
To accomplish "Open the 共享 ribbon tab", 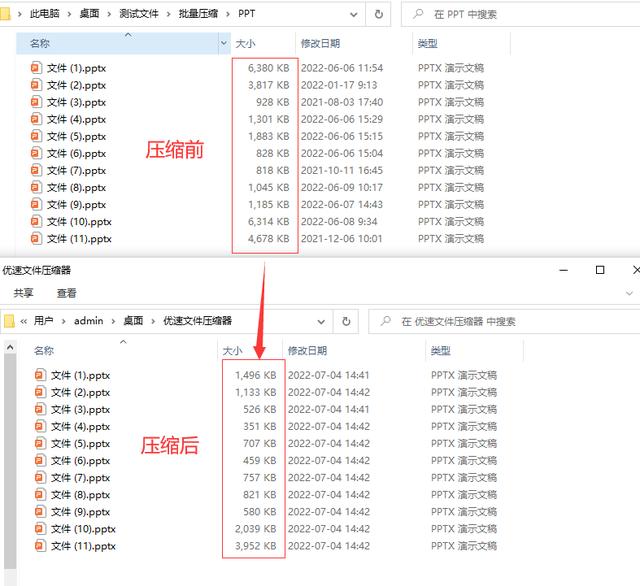I will point(23,293).
